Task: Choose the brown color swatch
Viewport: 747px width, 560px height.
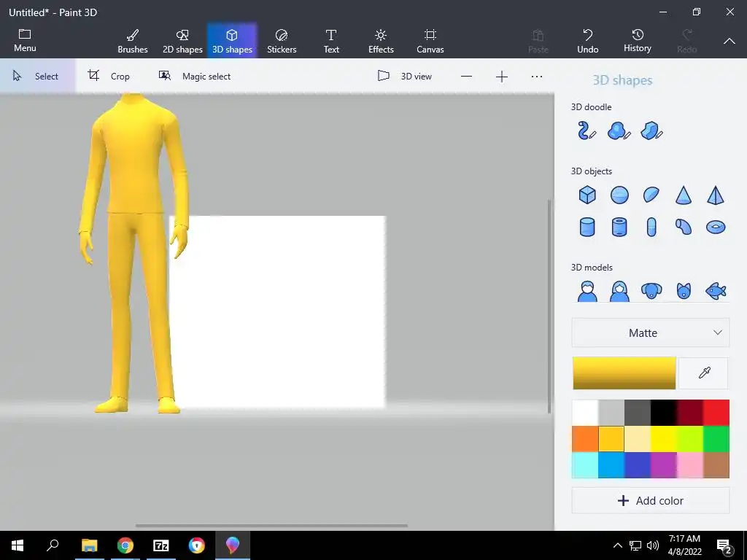Action: tap(716, 464)
